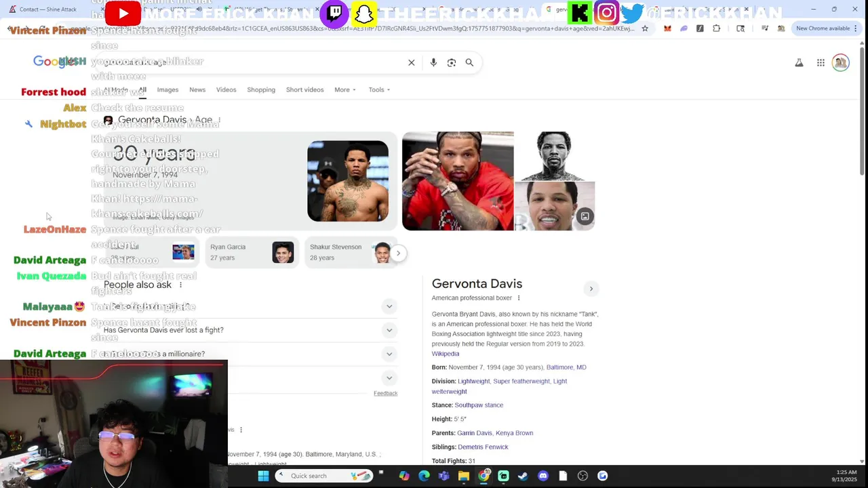
Task: Open black-and-white Davis portrait thumbnail
Action: [555, 156]
